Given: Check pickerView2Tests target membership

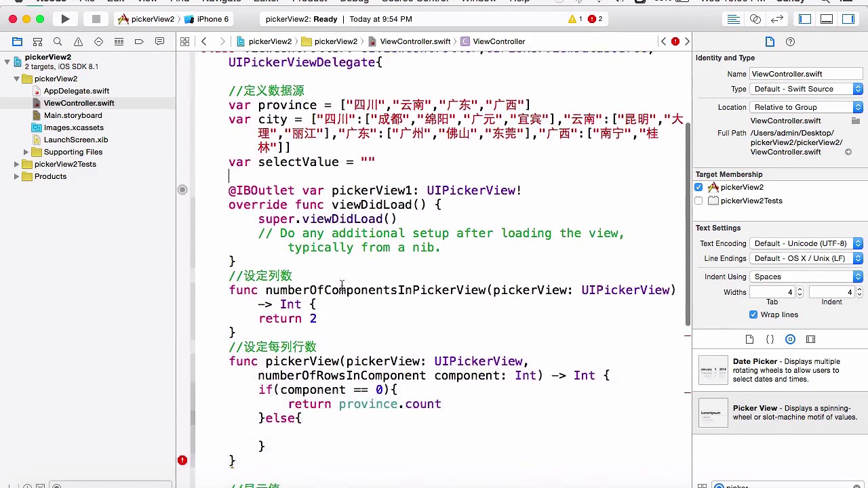Looking at the screenshot, I should tap(698, 201).
